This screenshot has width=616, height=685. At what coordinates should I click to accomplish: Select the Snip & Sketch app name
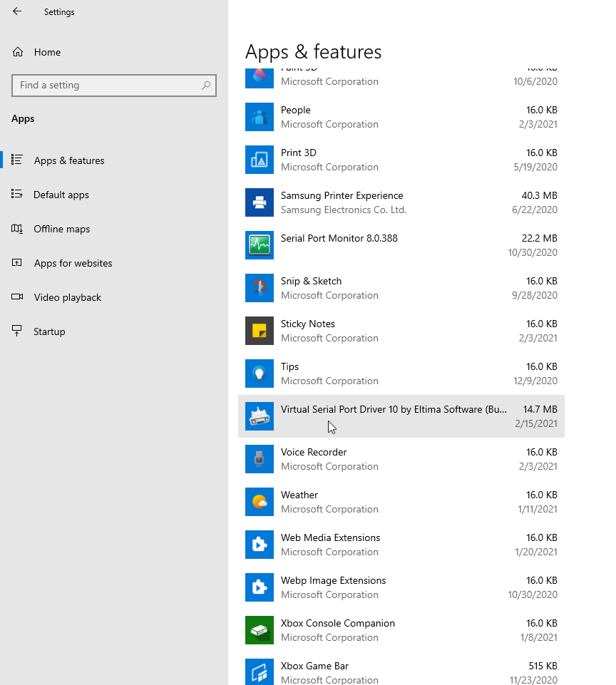(x=311, y=282)
